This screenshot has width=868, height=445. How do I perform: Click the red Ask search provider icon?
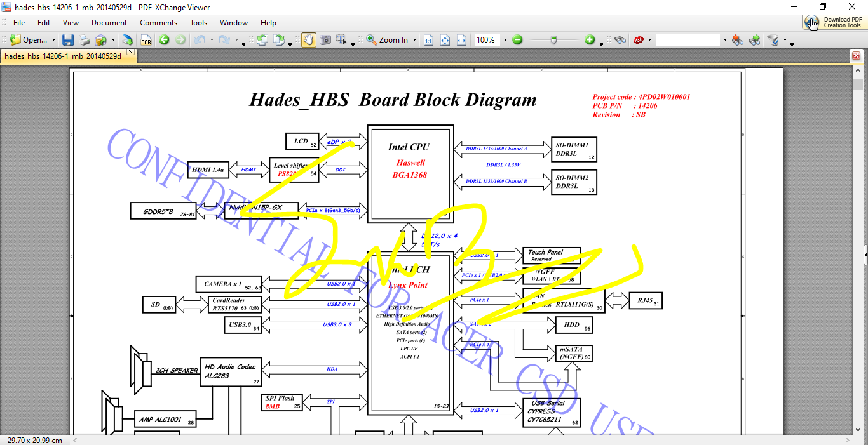(638, 40)
